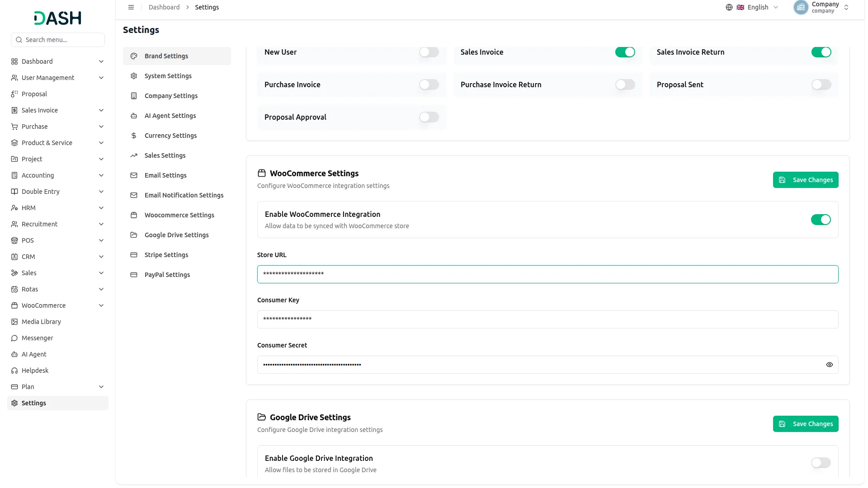Viewport: 868px width, 488px height.
Task: Open Email Notification Settings section
Action: pos(177,195)
